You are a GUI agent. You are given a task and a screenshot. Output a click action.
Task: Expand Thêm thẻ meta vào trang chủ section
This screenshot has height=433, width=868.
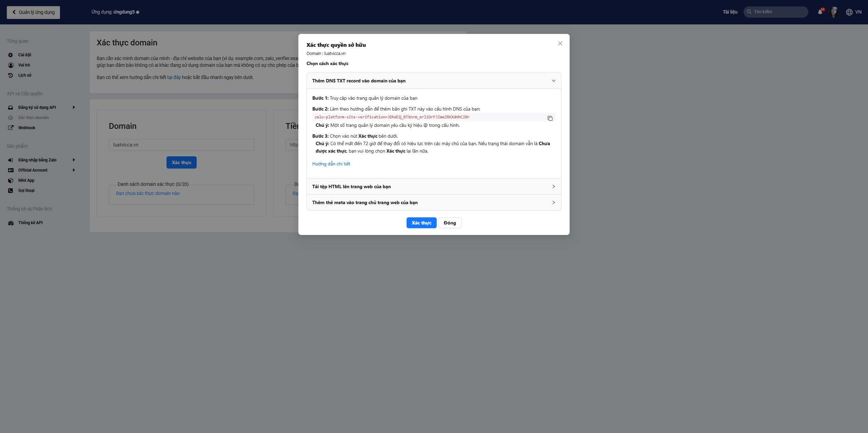(434, 202)
